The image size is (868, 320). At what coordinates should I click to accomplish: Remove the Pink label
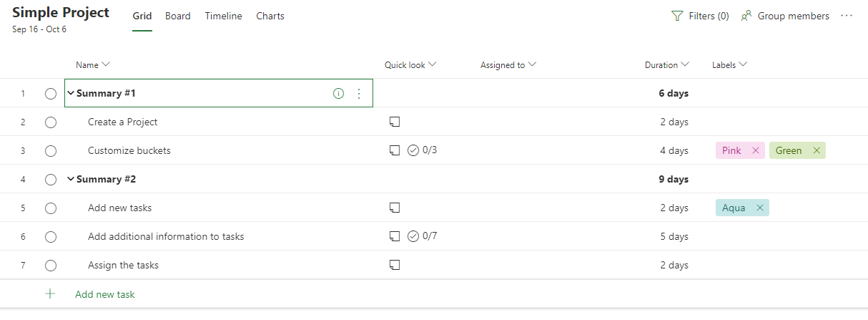pos(756,150)
